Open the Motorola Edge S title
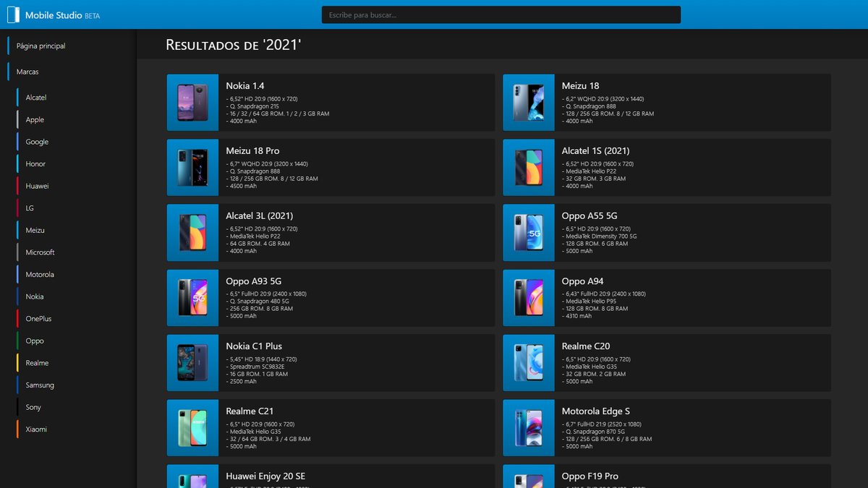 [x=596, y=411]
